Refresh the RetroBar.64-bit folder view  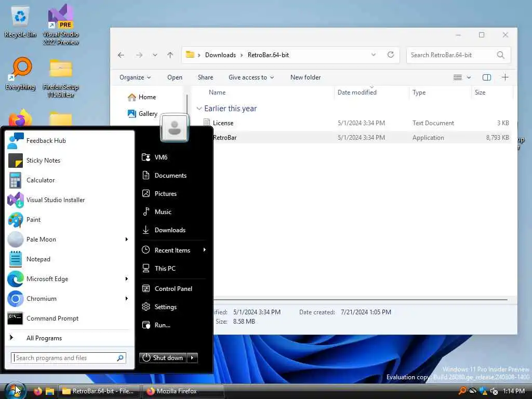tap(391, 55)
